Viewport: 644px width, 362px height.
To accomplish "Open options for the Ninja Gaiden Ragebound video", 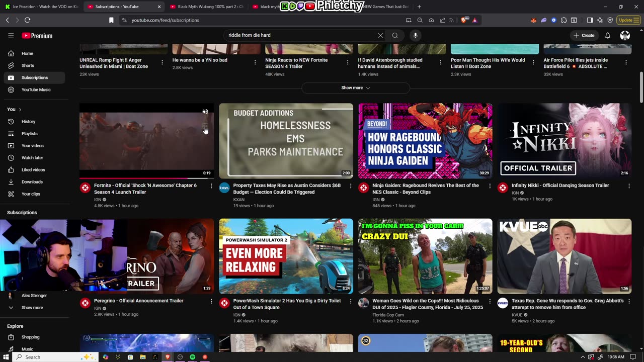I will click(490, 186).
